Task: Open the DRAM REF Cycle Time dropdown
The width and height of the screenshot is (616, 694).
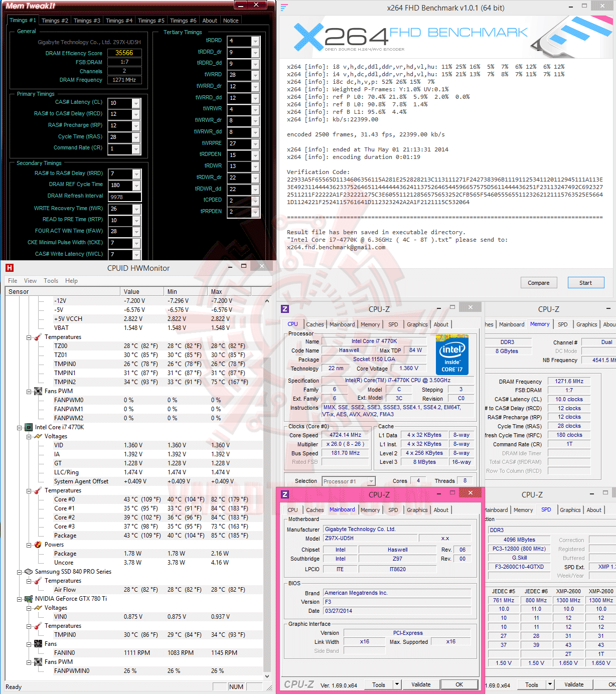Action: pos(136,186)
